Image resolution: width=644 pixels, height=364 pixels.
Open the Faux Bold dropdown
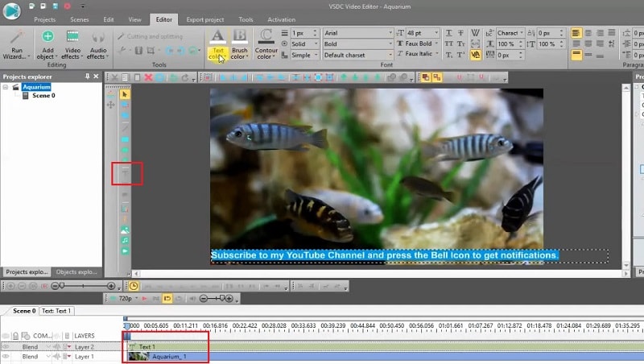(x=418, y=43)
